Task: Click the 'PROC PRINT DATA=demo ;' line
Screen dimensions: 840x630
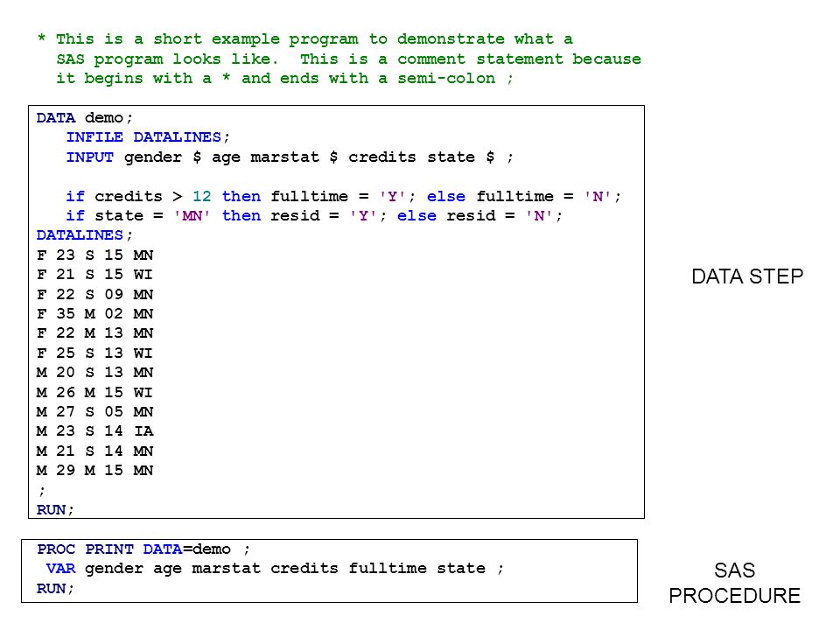Action: pyautogui.click(x=143, y=549)
